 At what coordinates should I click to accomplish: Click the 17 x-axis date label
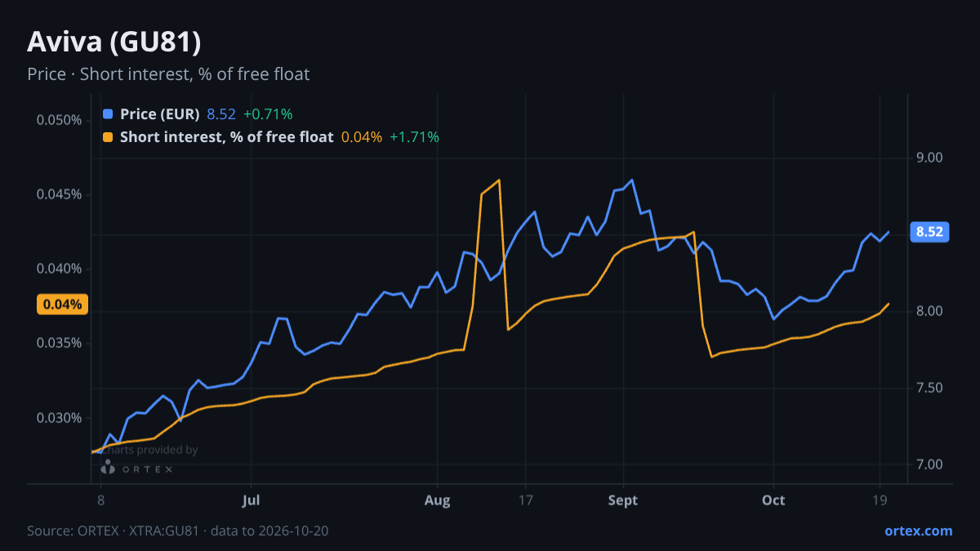pos(525,500)
